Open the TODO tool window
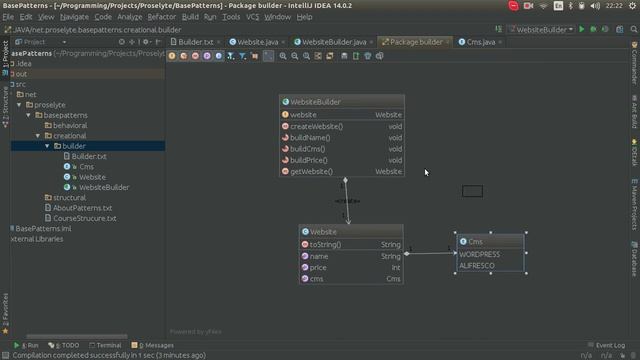The width and height of the screenshot is (640, 360). point(64,345)
